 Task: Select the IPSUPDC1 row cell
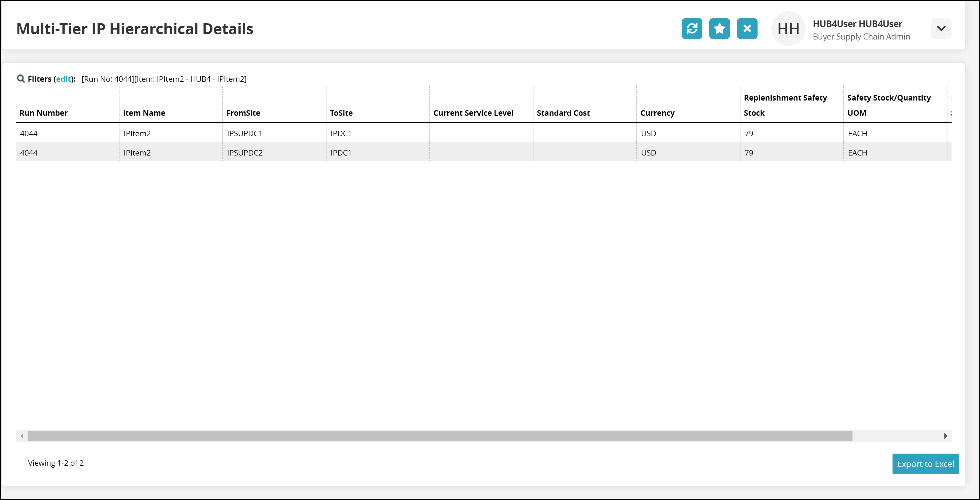tap(244, 133)
